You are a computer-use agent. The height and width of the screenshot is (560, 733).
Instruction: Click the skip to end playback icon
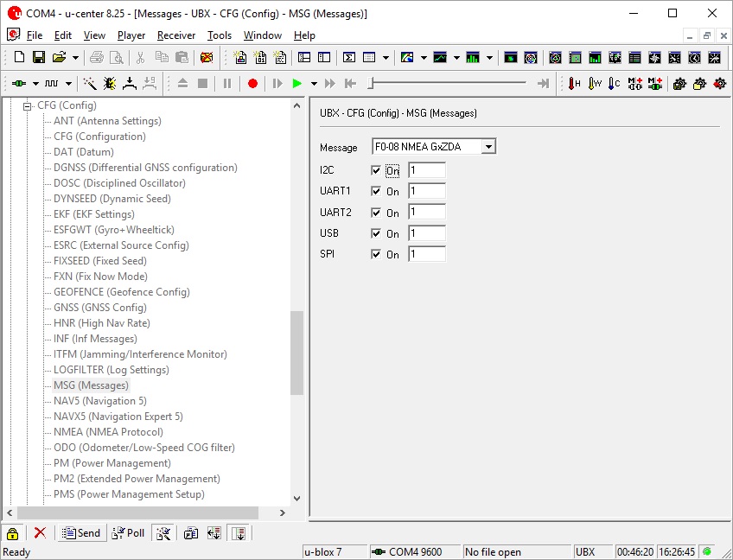point(543,83)
